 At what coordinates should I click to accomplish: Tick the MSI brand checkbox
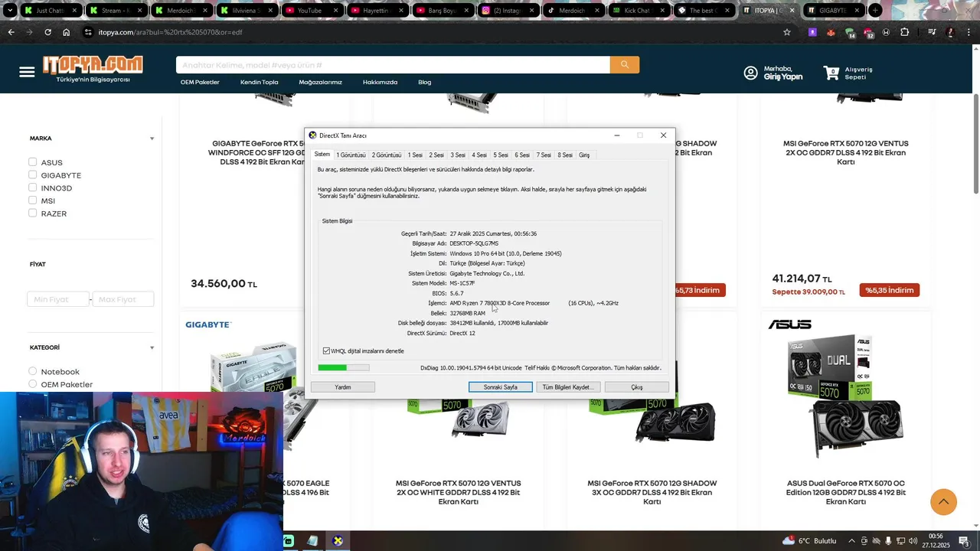click(32, 201)
